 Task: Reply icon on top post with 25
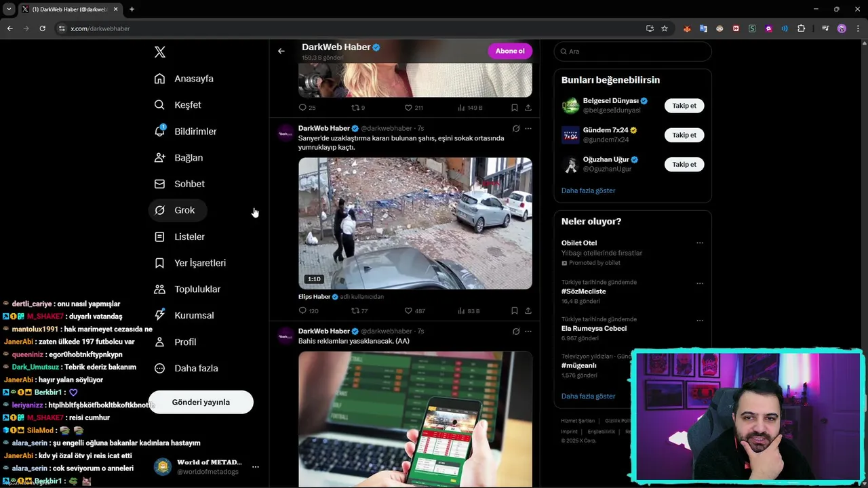[x=302, y=108]
